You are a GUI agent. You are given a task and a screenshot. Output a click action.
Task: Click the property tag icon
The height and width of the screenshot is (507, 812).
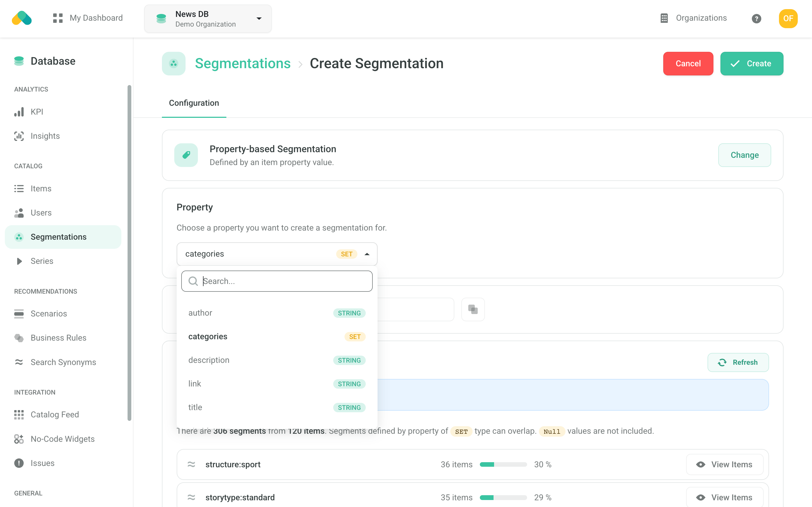[186, 155]
